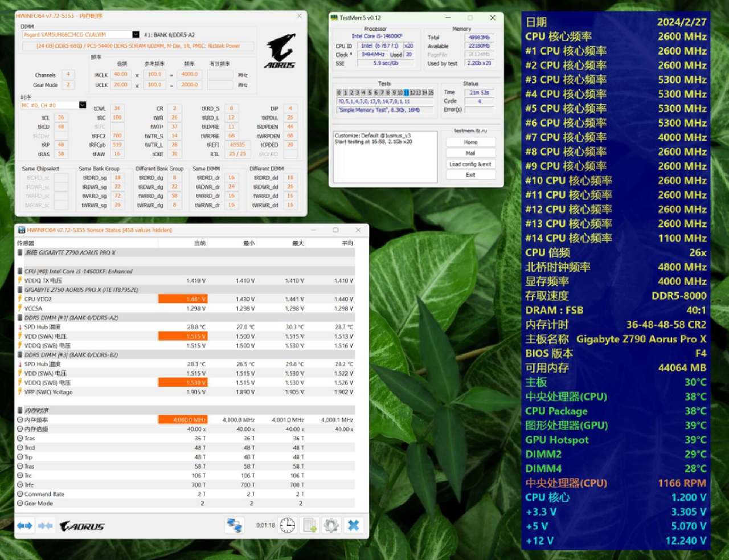Click the CPU Package 38°C overlay line
This screenshot has width=729, height=560.
coord(616,411)
